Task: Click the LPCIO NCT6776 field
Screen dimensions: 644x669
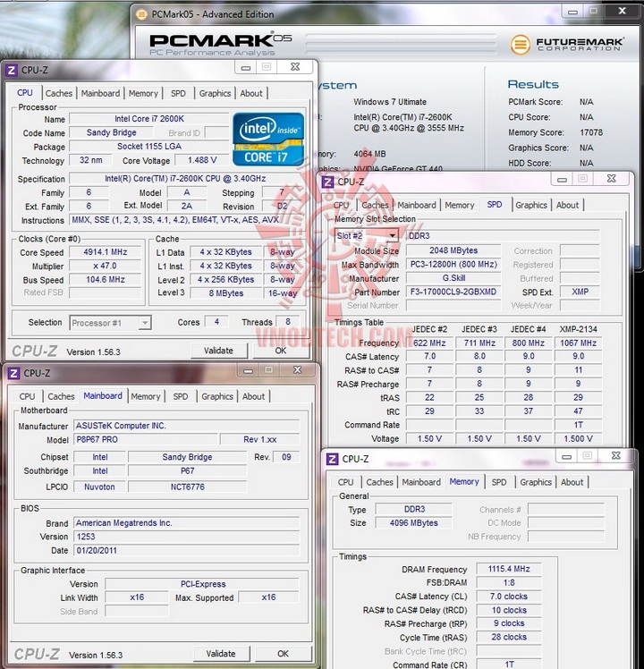Action: coord(187,487)
